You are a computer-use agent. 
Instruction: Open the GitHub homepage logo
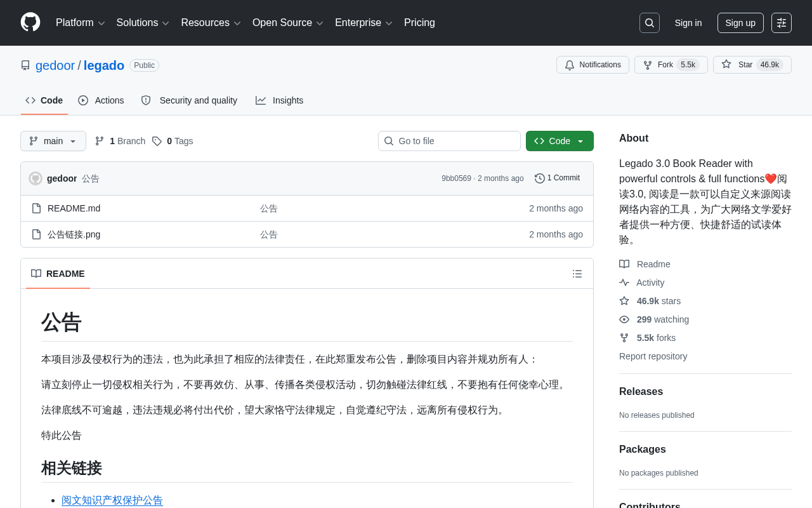coord(30,22)
